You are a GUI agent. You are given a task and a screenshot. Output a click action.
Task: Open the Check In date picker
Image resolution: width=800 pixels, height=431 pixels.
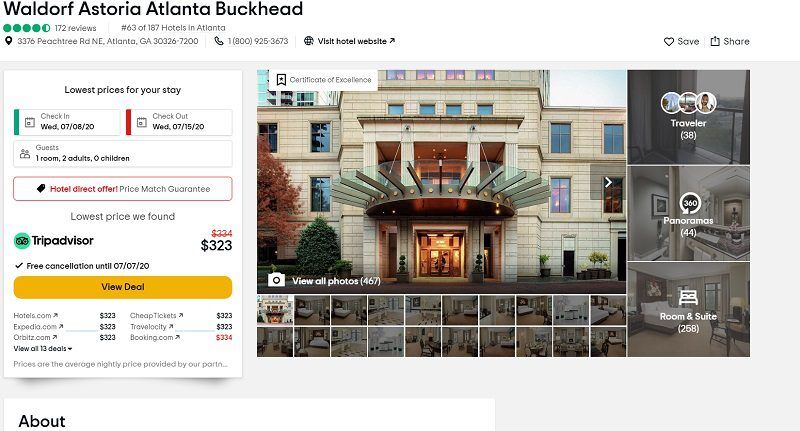tap(67, 122)
